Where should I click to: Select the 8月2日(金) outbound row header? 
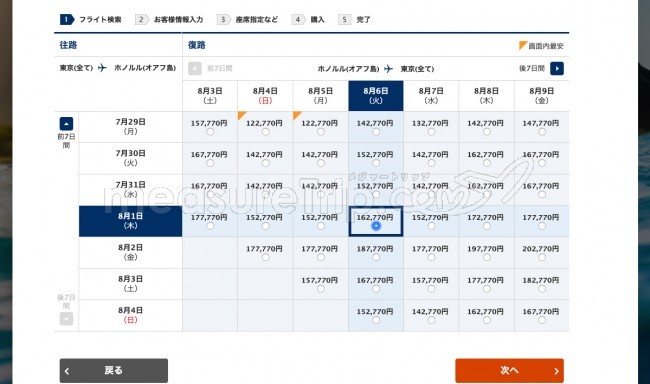pos(131,253)
